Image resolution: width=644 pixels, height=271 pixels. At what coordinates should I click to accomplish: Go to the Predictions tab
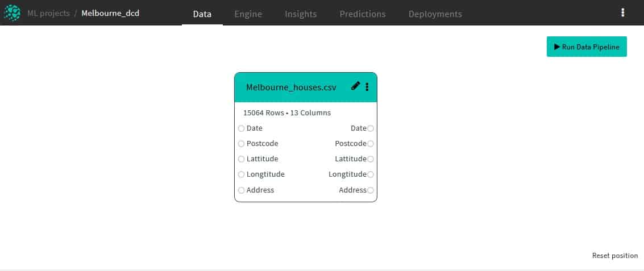point(362,14)
